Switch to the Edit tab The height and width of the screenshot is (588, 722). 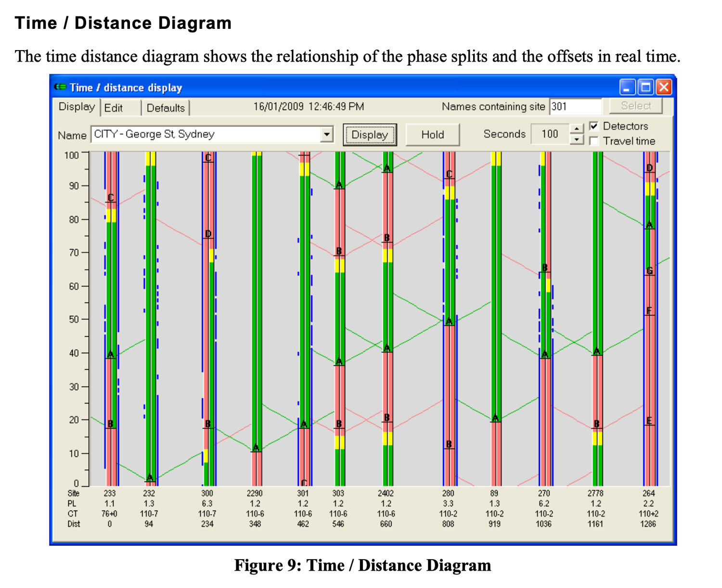tap(114, 108)
